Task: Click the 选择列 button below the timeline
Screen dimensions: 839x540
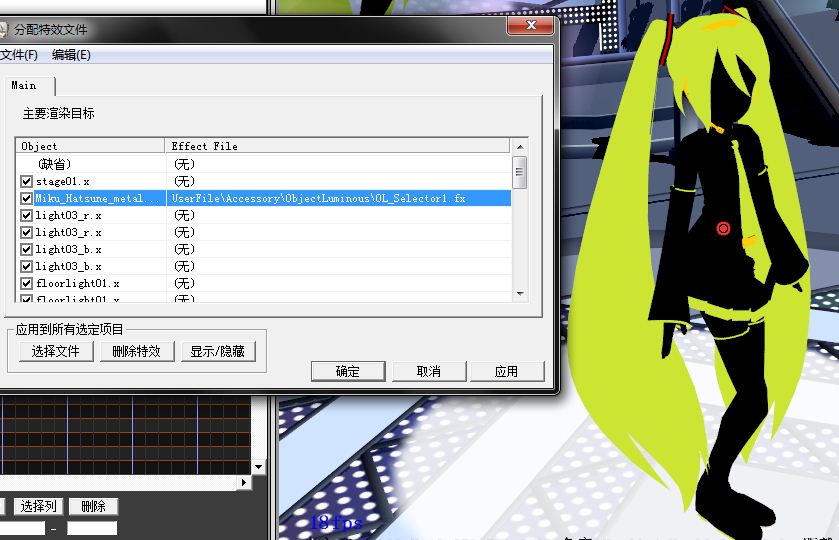Action: pyautogui.click(x=39, y=506)
